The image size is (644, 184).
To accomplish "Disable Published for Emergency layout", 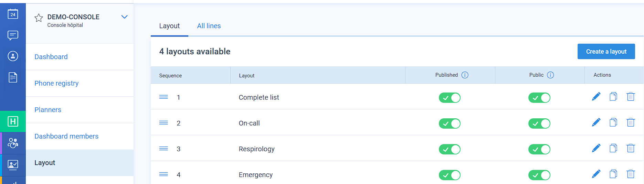I will point(450,175).
